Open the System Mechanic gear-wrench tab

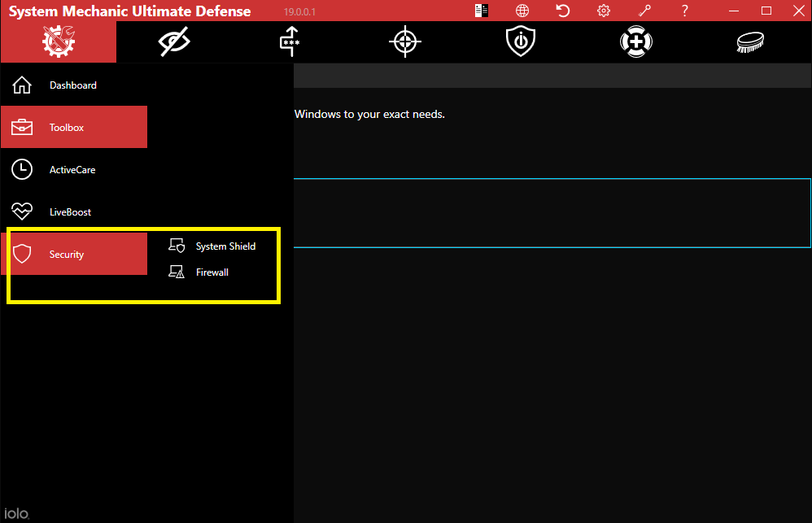tap(59, 41)
